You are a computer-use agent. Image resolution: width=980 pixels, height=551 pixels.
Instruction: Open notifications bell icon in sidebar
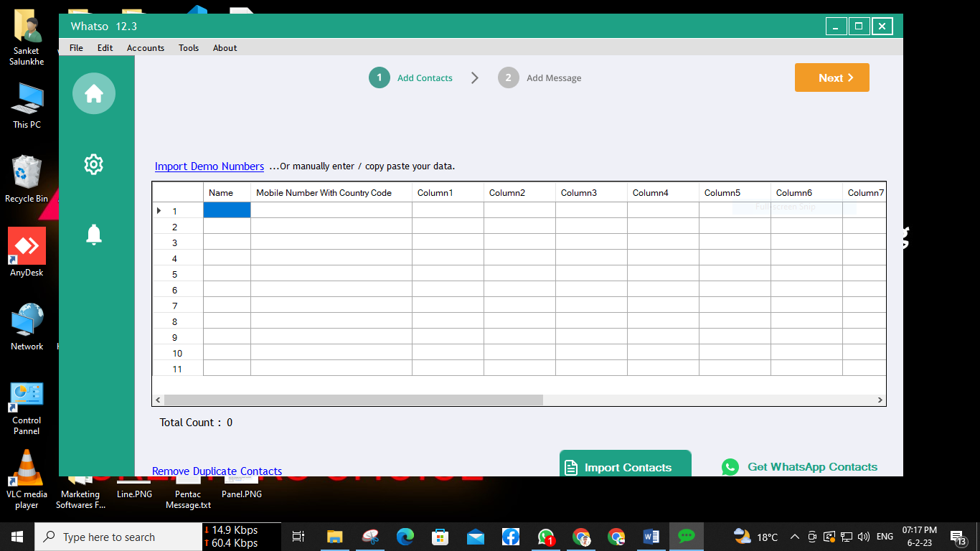[93, 235]
